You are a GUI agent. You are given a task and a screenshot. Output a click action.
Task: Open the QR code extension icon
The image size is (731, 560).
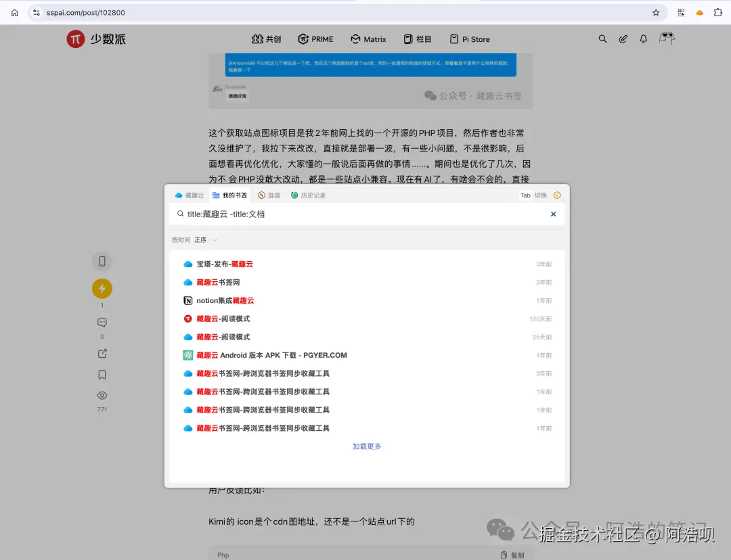point(681,13)
